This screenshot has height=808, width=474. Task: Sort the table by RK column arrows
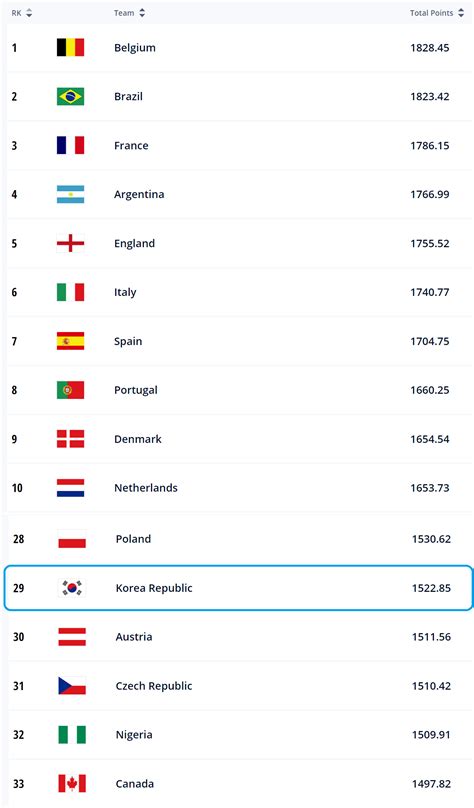[x=29, y=13]
